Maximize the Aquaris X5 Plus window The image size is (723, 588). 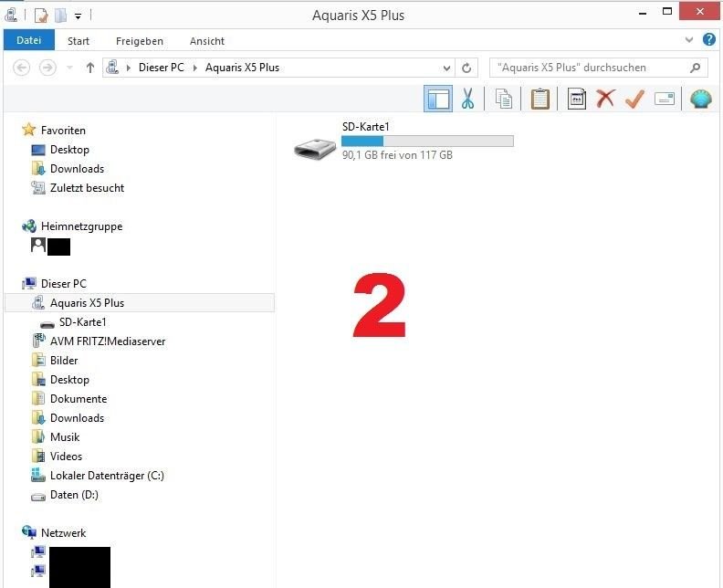[667, 12]
